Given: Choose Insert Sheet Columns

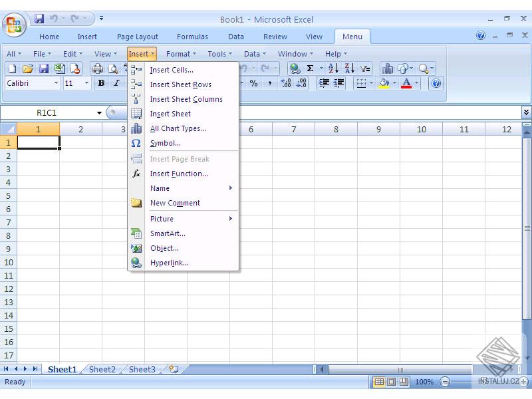Looking at the screenshot, I should tap(184, 99).
